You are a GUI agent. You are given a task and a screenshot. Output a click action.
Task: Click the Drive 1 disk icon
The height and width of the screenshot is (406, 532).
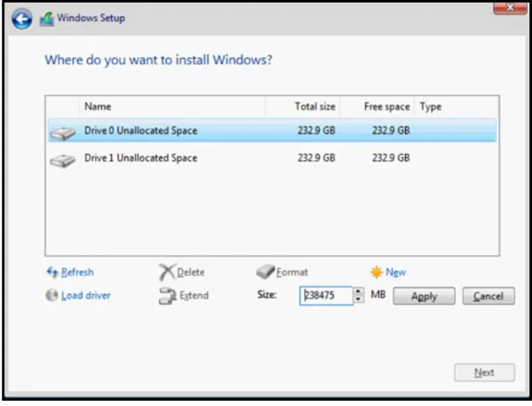click(62, 160)
